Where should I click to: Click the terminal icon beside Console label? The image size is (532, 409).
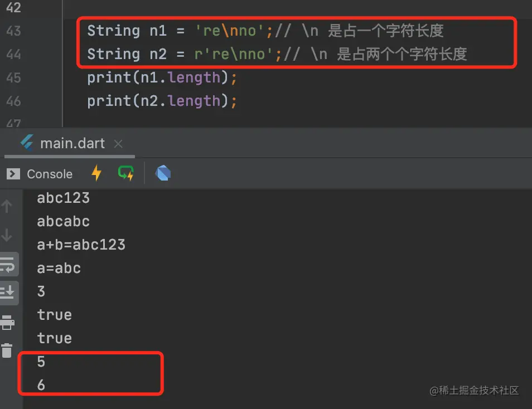12,173
